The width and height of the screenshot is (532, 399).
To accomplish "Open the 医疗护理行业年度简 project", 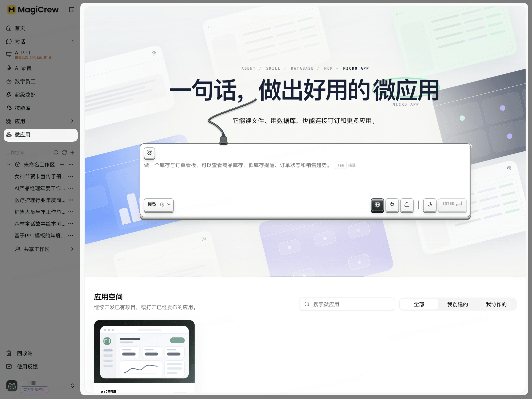I will coord(40,200).
